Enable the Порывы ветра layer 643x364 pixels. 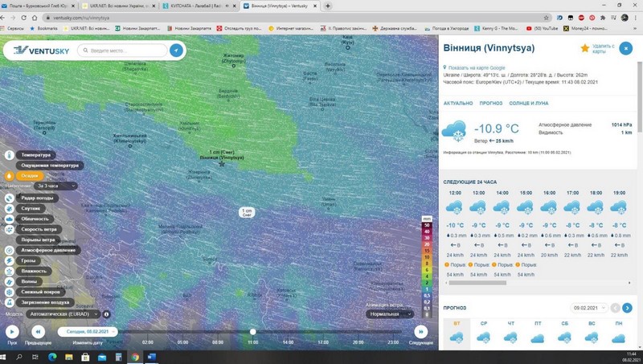click(38, 239)
